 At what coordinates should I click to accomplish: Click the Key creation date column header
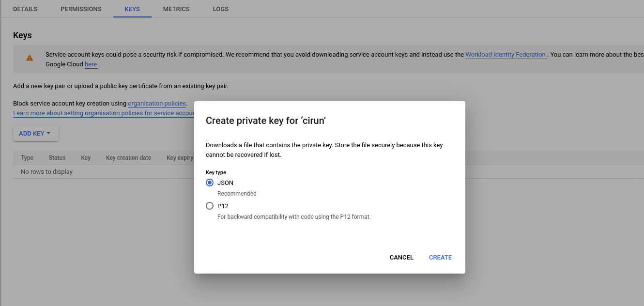point(128,158)
